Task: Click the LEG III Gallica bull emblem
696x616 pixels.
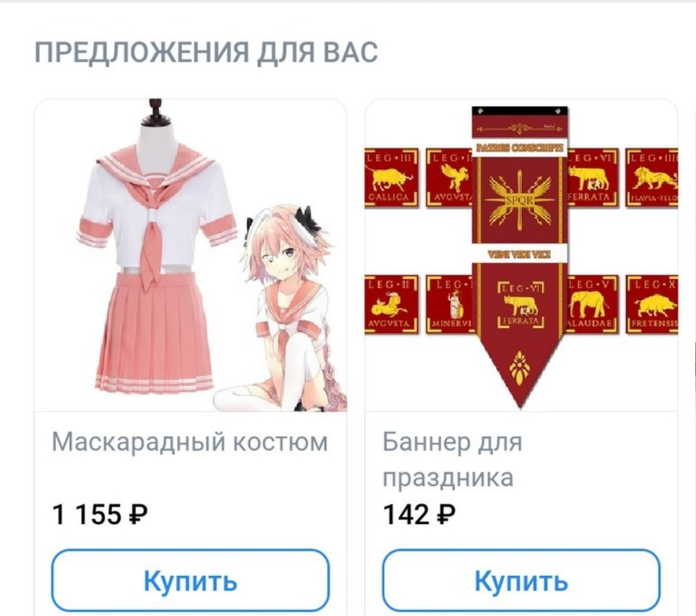Action: [391, 178]
